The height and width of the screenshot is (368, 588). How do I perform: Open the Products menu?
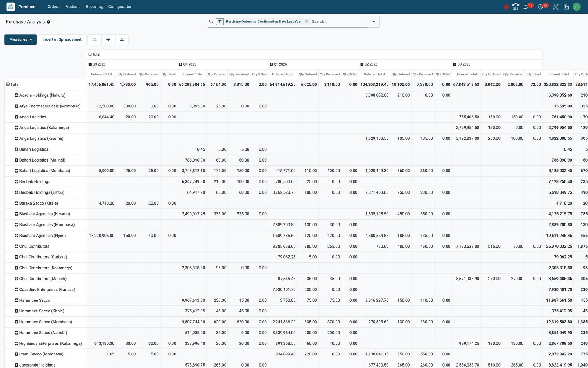click(x=72, y=7)
